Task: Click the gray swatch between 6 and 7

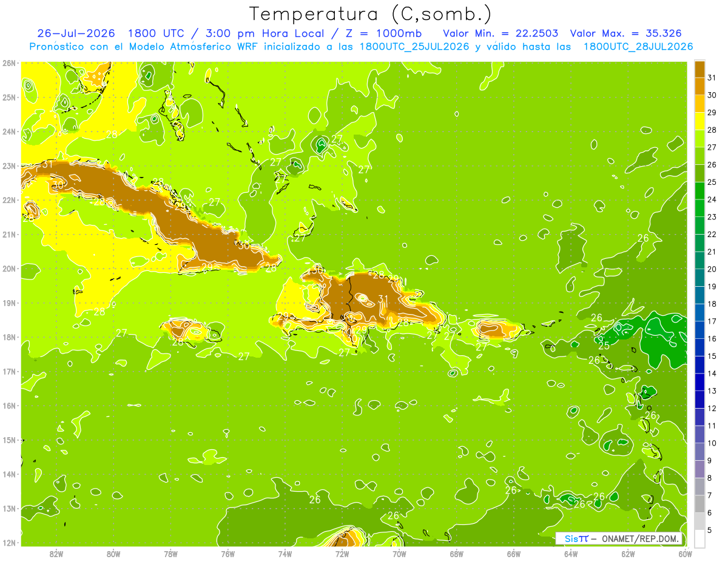Action: point(699,504)
